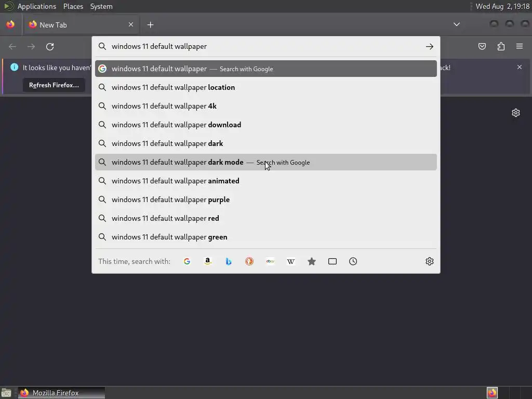Choose suggestion ending in purple
Image resolution: width=532 pixels, height=399 pixels.
(x=266, y=199)
